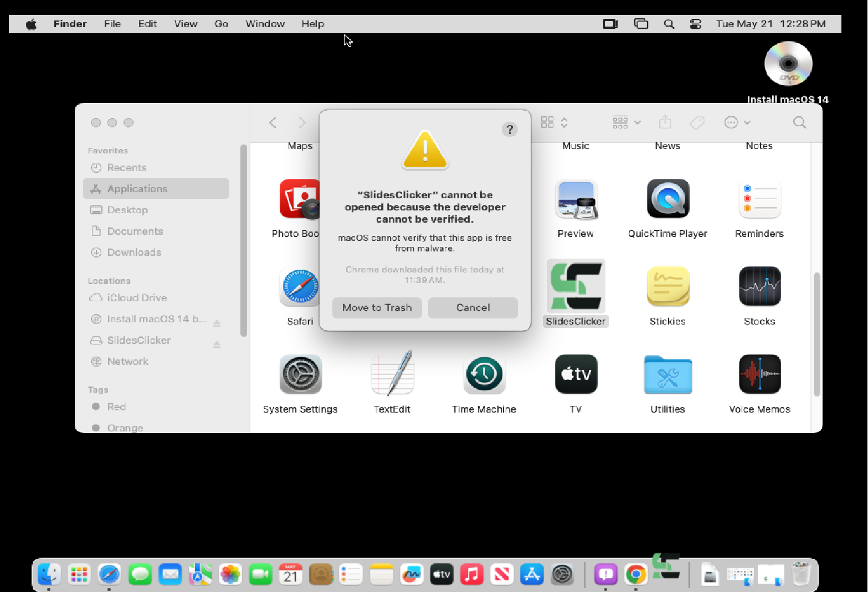
Task: Click the Share toolbar icon
Action: coord(665,122)
